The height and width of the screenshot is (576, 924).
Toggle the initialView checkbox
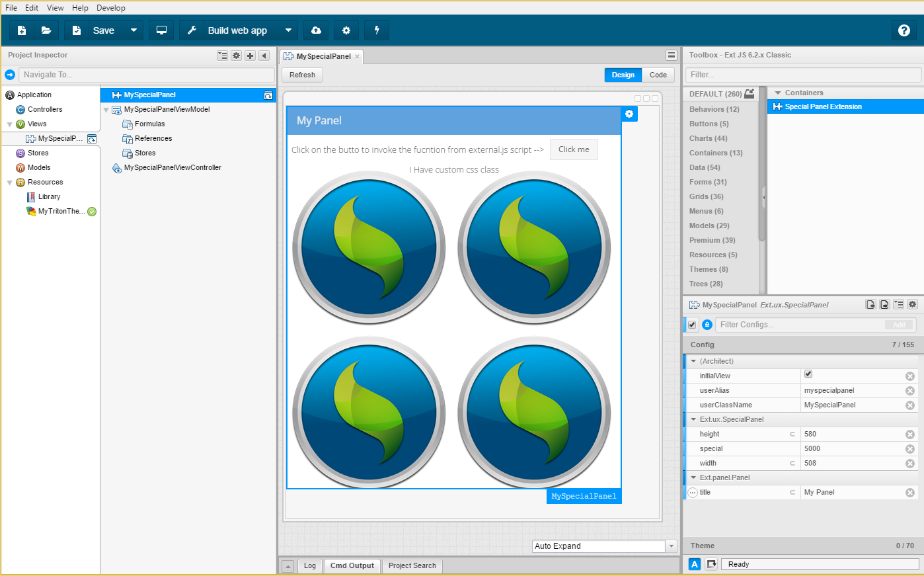coord(808,374)
